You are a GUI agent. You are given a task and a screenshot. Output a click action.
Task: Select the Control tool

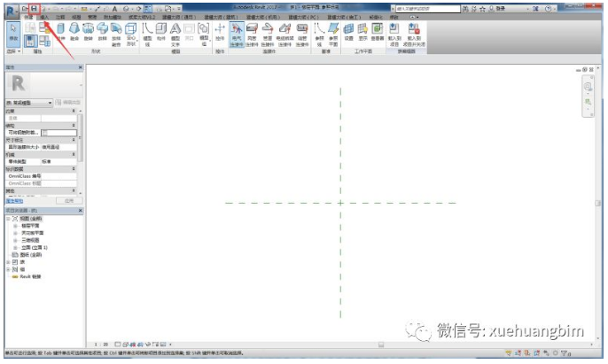tap(220, 32)
